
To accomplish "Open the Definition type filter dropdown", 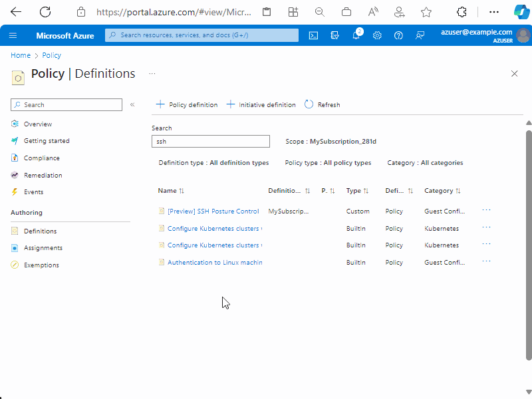I will [x=213, y=163].
